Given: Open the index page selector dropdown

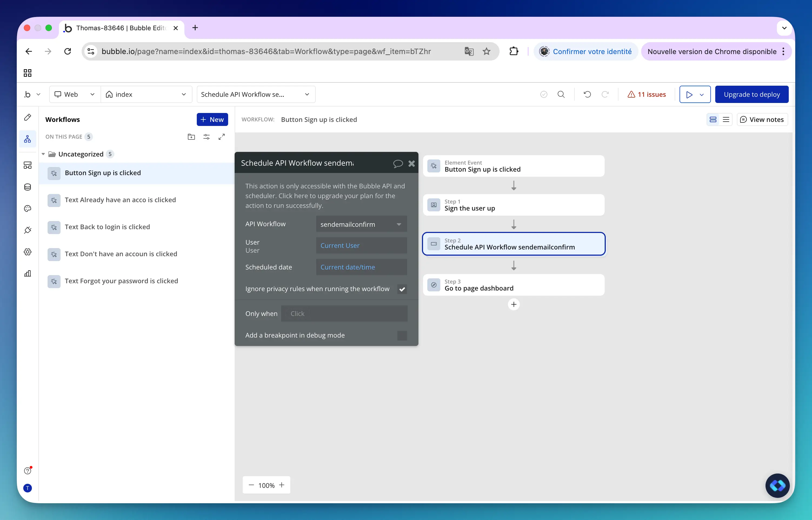Looking at the screenshot, I should coord(146,94).
